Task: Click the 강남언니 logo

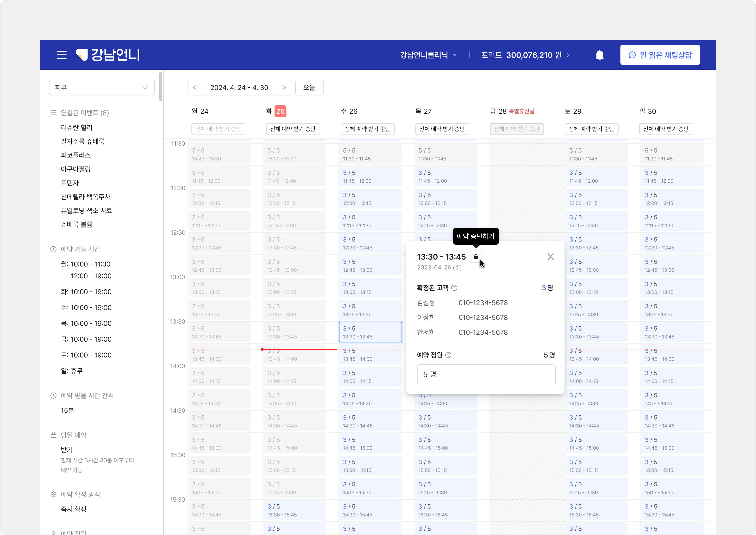Action: 108,55
